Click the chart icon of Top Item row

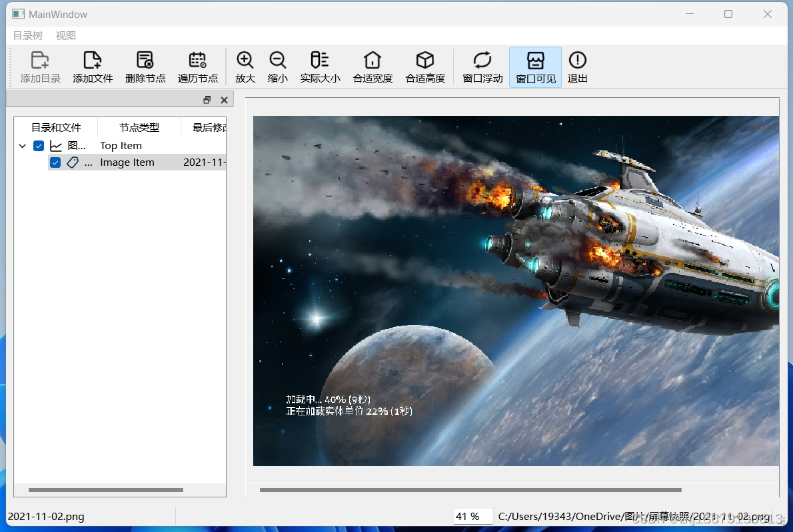tap(55, 146)
